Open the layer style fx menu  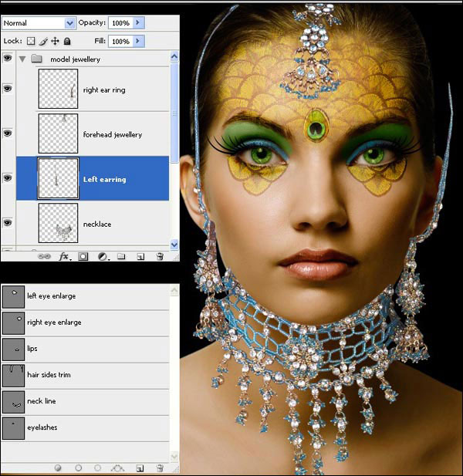tap(64, 256)
